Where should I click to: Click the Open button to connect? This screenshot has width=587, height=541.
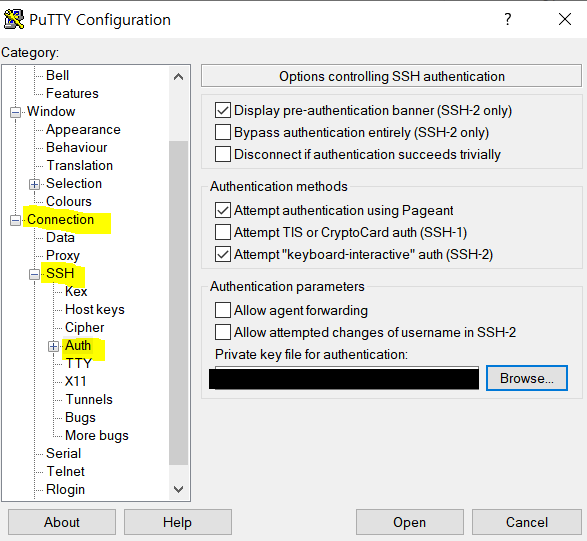coord(410,522)
